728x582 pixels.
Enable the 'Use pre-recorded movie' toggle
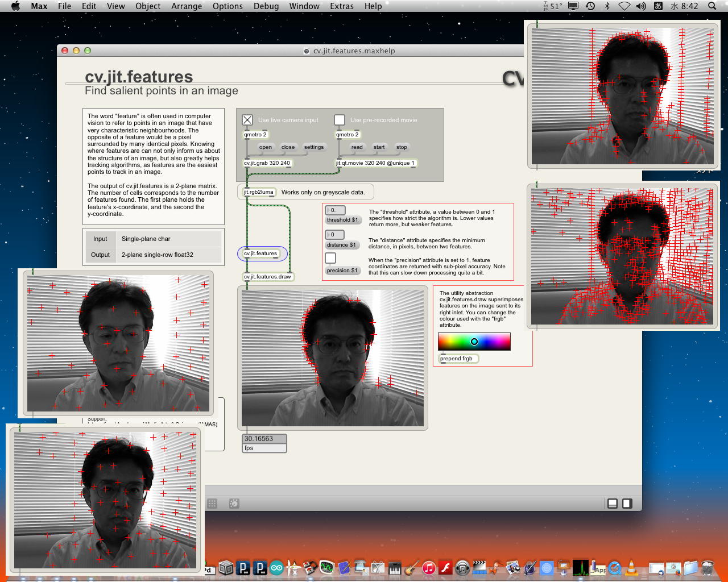(340, 120)
